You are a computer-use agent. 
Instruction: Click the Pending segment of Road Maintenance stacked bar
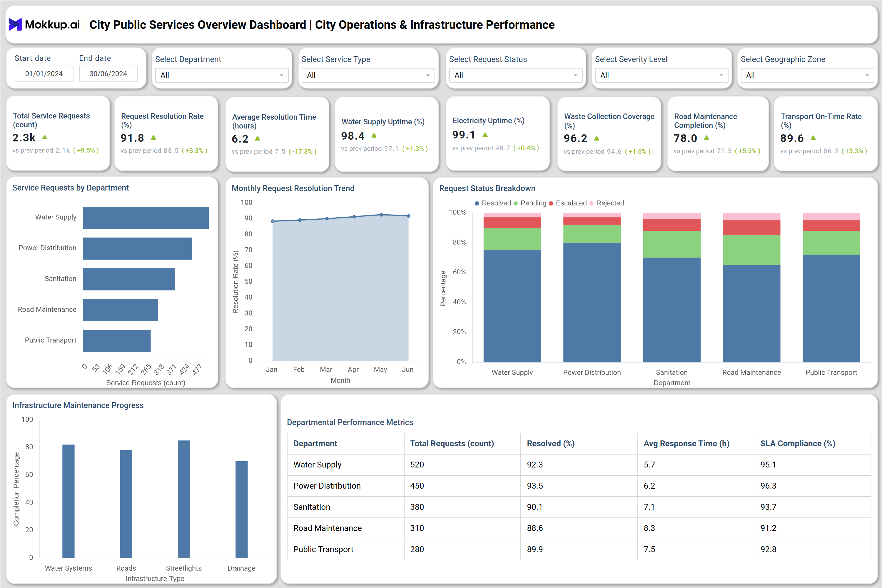tap(751, 250)
